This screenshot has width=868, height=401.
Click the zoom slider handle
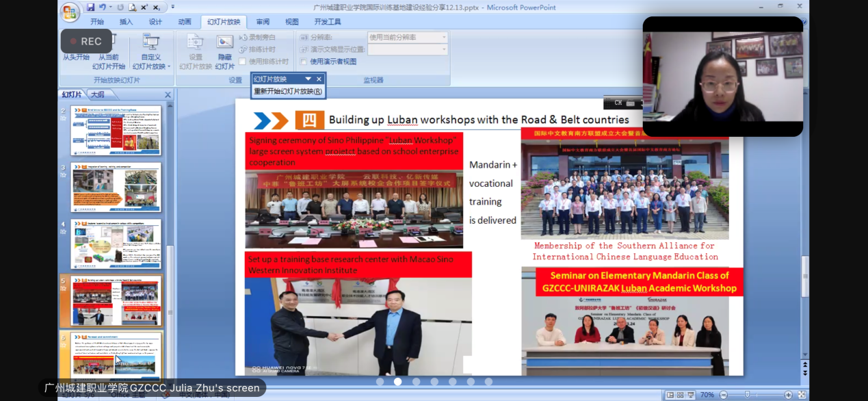[747, 395]
